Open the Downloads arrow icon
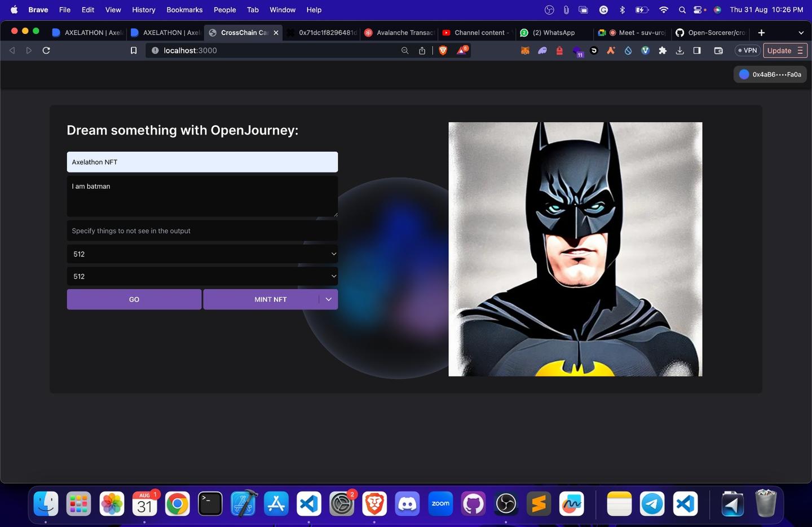Viewport: 812px width, 527px height. (x=680, y=51)
